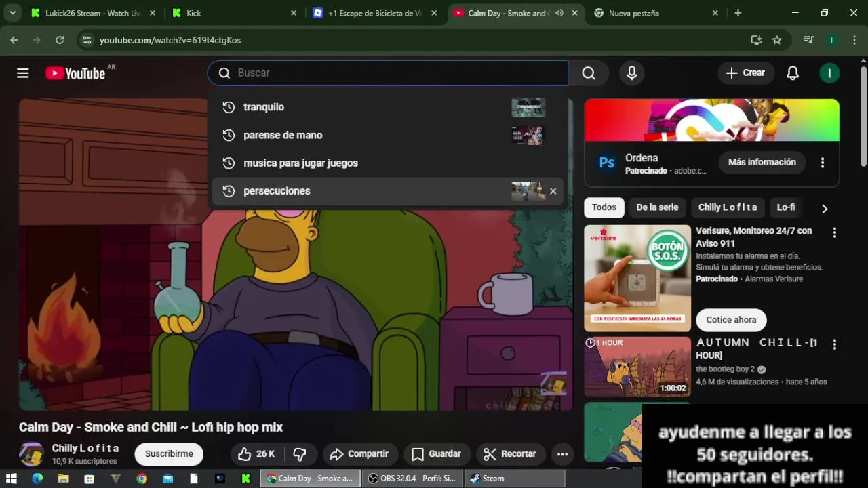Choose musica para jugar juegos suggestion
This screenshot has width=868, height=488.
388,163
